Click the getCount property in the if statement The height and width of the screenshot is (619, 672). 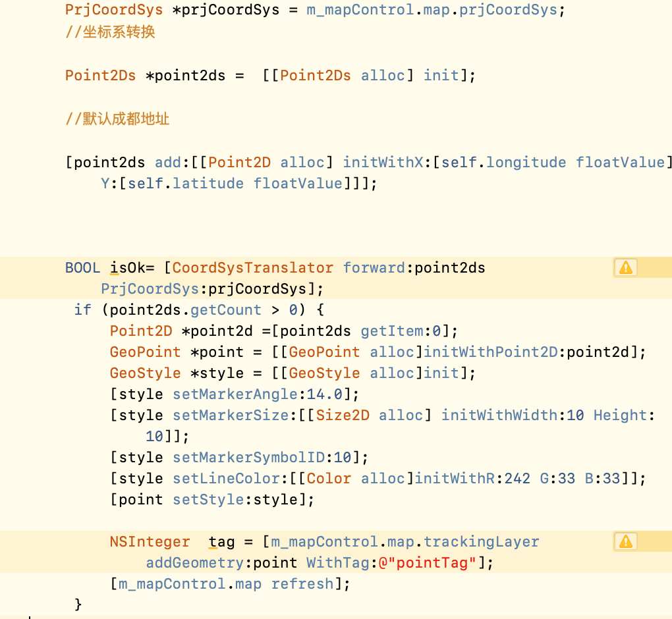point(225,309)
